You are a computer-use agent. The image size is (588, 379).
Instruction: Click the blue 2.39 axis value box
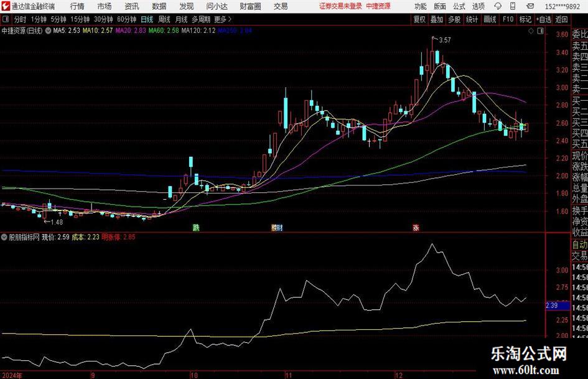[x=558, y=306]
